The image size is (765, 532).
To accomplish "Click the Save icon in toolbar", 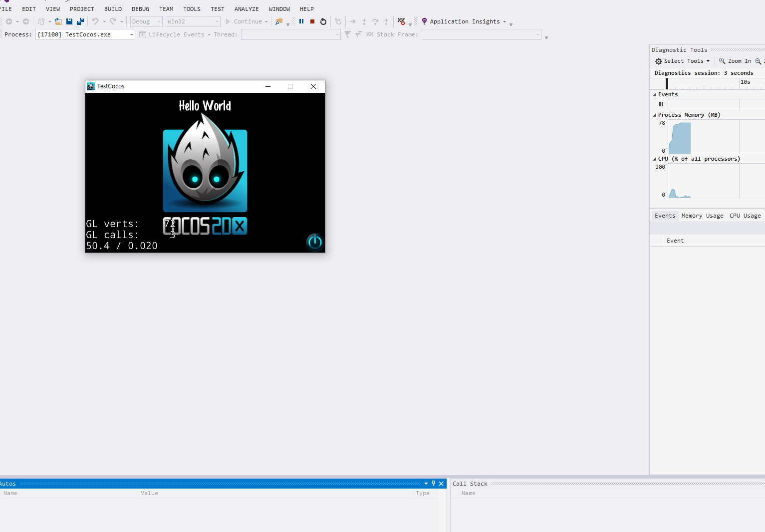I will pos(69,21).
